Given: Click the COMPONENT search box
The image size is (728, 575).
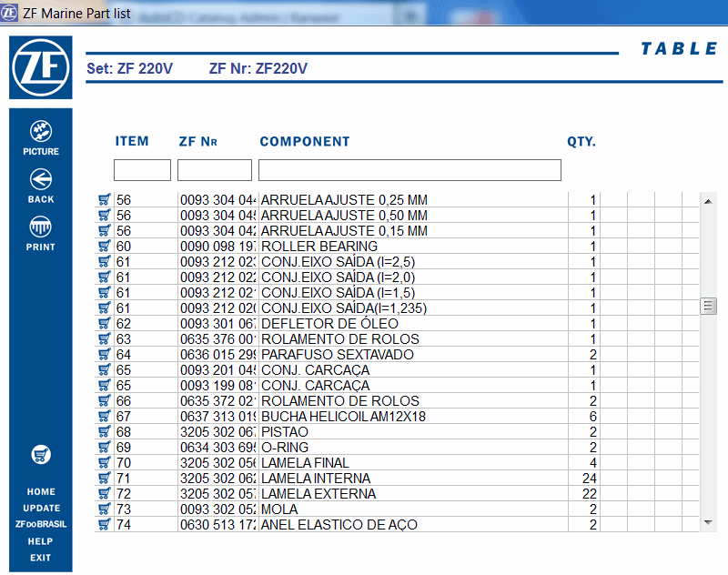Looking at the screenshot, I should [x=409, y=169].
